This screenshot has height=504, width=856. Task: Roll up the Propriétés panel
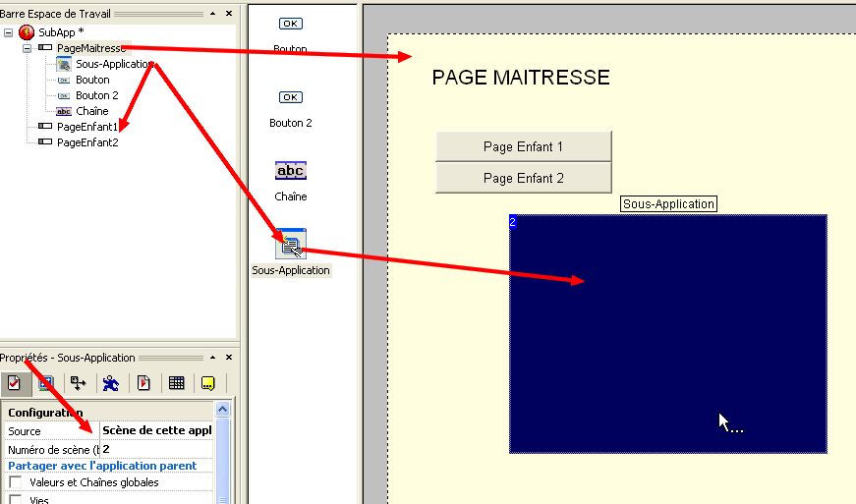click(x=213, y=358)
